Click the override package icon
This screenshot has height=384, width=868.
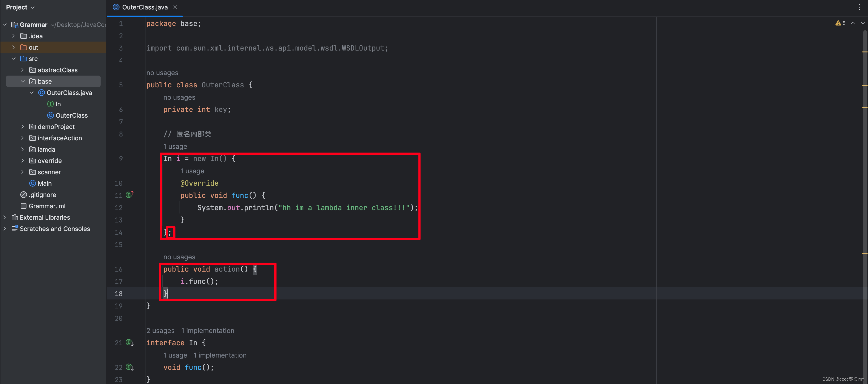[x=33, y=161]
